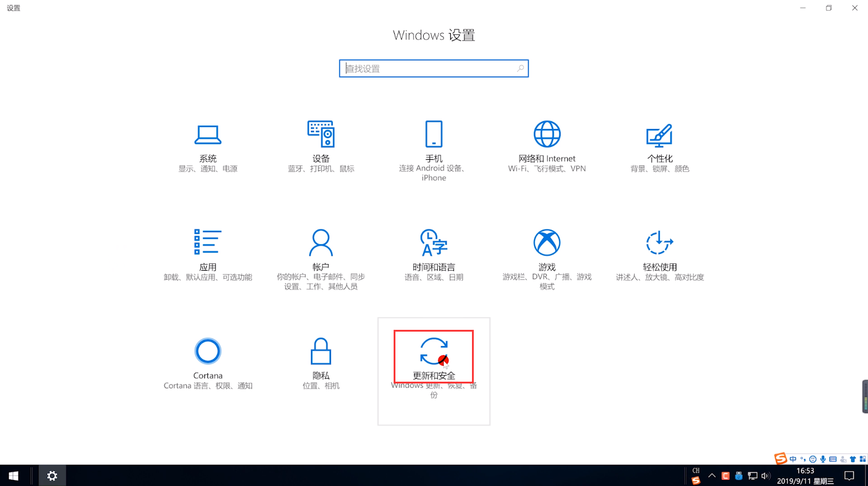Open the 应用 settings category

click(x=208, y=256)
